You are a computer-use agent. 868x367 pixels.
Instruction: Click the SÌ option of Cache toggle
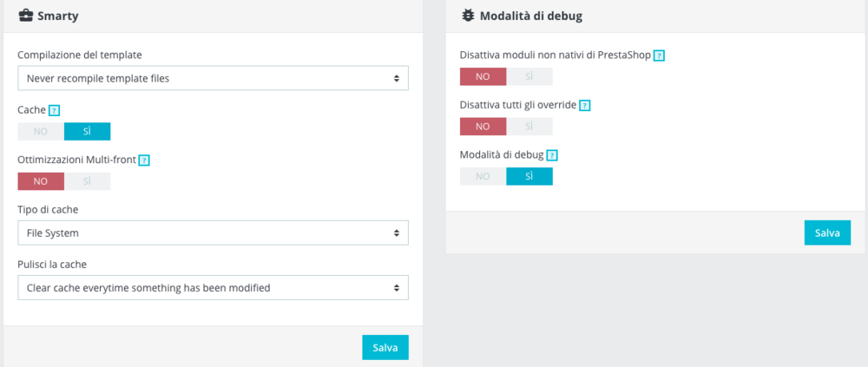[87, 132]
